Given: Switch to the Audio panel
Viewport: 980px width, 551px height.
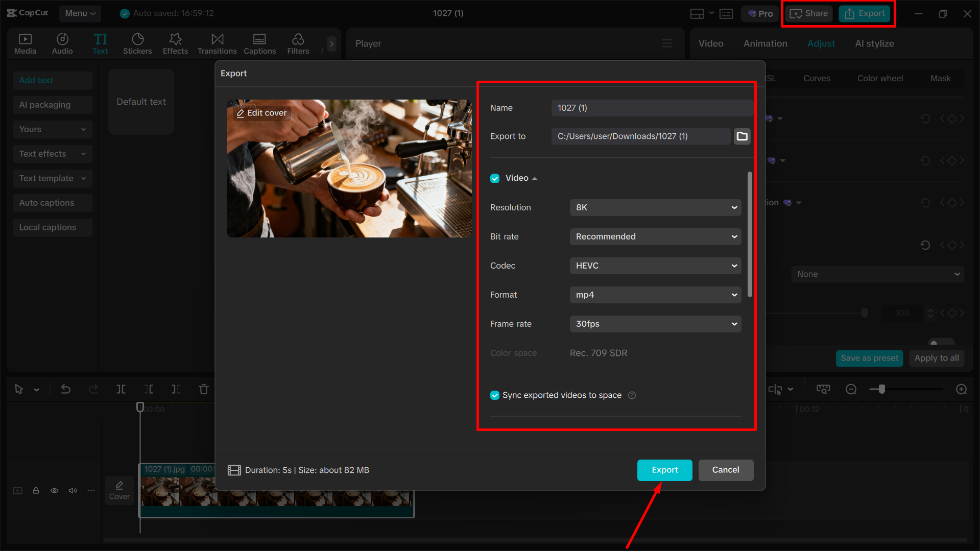Looking at the screenshot, I should [62, 43].
